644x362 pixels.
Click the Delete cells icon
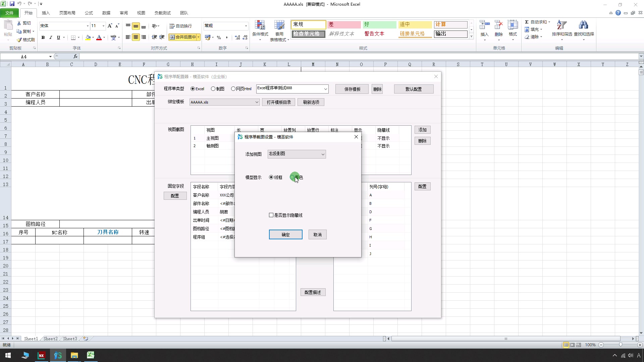[499, 25]
